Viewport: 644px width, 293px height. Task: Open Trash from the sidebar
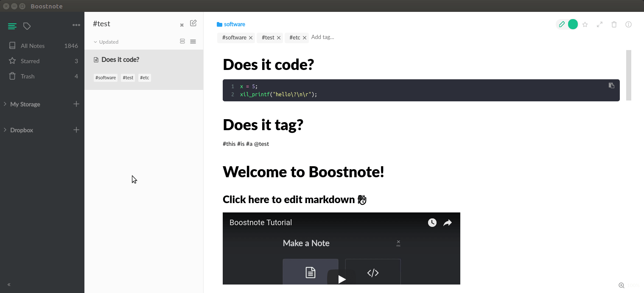pyautogui.click(x=28, y=76)
